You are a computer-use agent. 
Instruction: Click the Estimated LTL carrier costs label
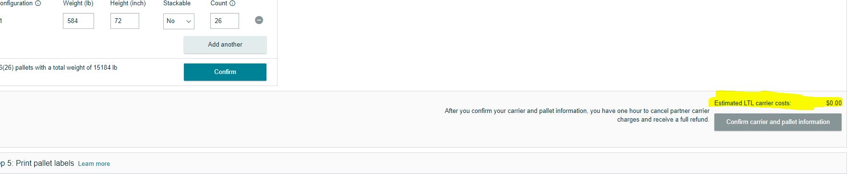[752, 103]
